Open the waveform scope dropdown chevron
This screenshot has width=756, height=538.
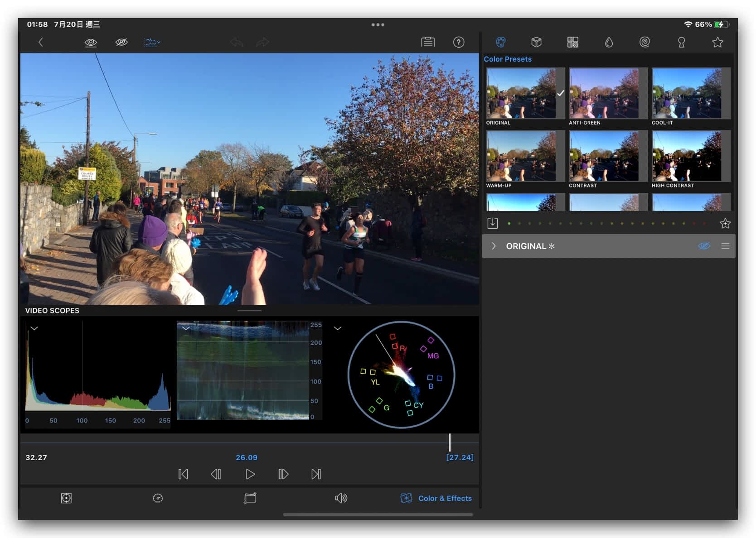pos(186,328)
